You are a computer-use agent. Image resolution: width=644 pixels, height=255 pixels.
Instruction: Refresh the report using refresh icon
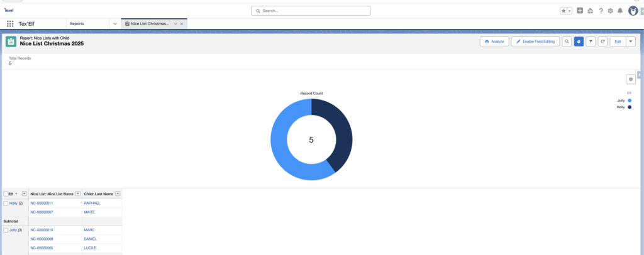pyautogui.click(x=603, y=41)
